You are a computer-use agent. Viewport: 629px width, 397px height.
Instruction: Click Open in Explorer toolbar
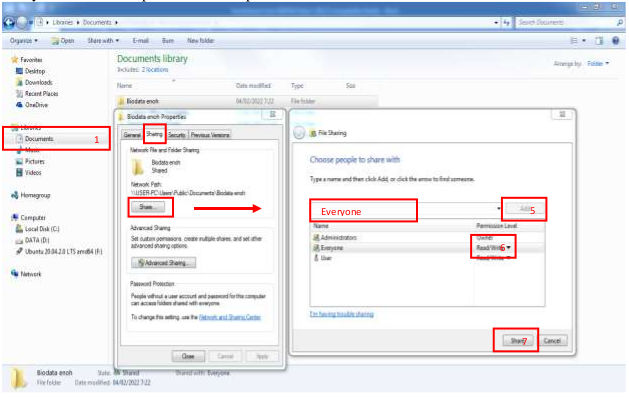pos(63,41)
